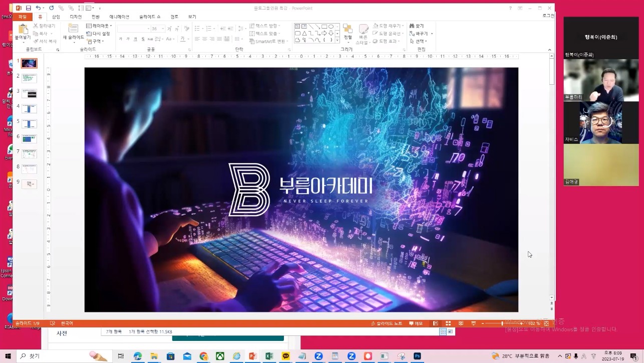Switch to the View (보기) tab

coord(192,17)
